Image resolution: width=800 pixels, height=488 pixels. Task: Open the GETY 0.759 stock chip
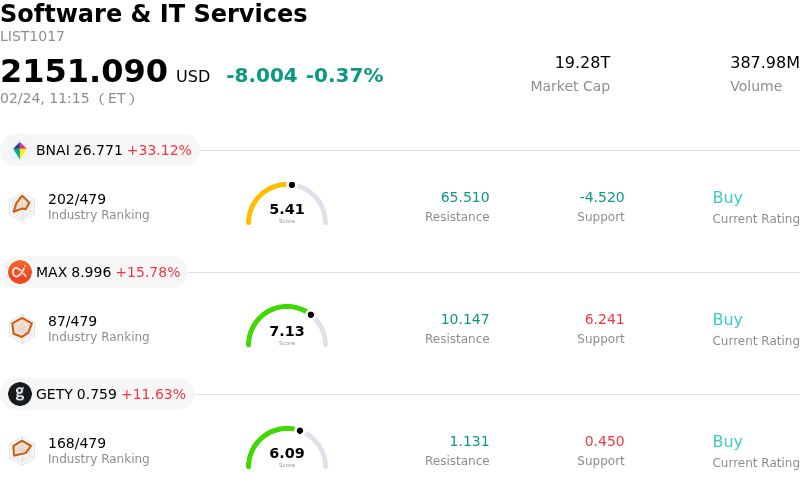98,394
